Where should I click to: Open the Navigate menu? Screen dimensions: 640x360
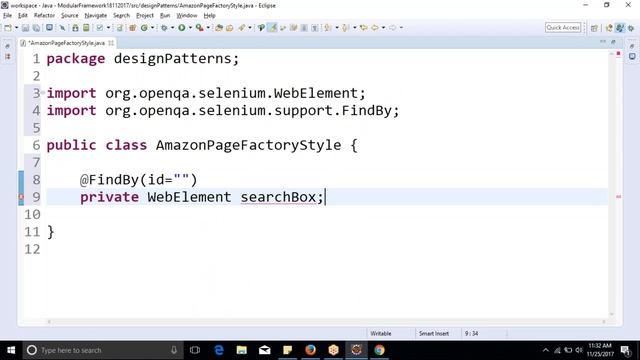pyautogui.click(x=96, y=16)
